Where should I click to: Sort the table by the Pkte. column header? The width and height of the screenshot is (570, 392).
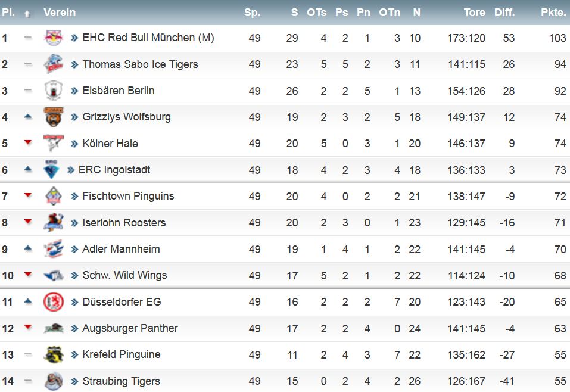(x=553, y=13)
